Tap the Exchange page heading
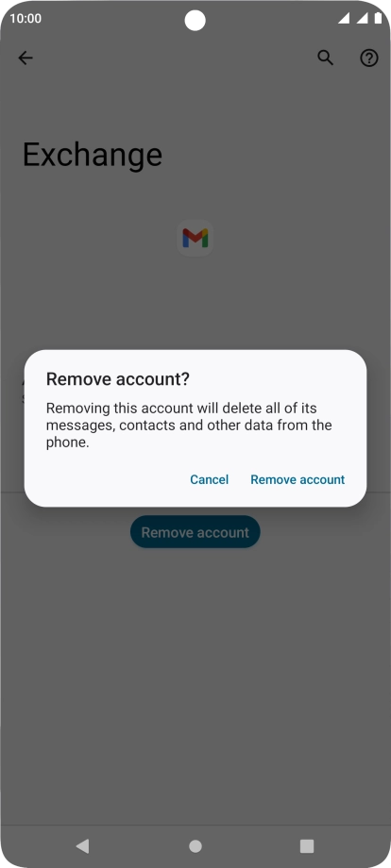The width and height of the screenshot is (391, 868). (x=93, y=155)
